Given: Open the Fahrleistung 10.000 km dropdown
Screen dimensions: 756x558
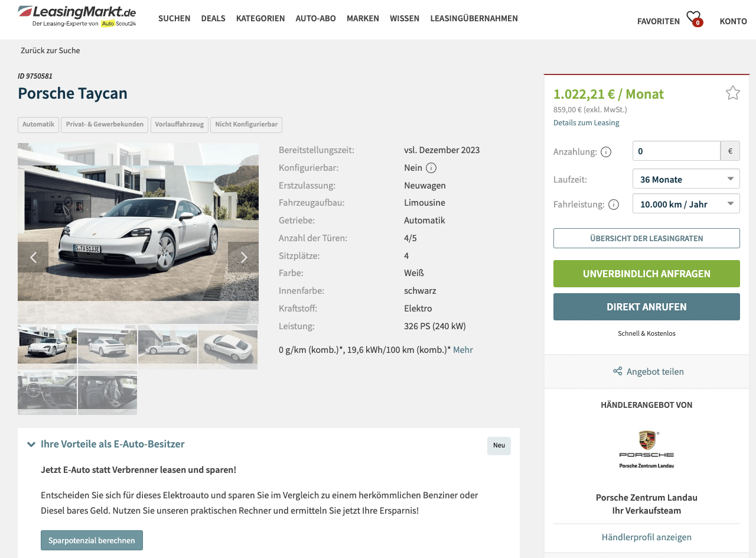Looking at the screenshot, I should click(686, 204).
